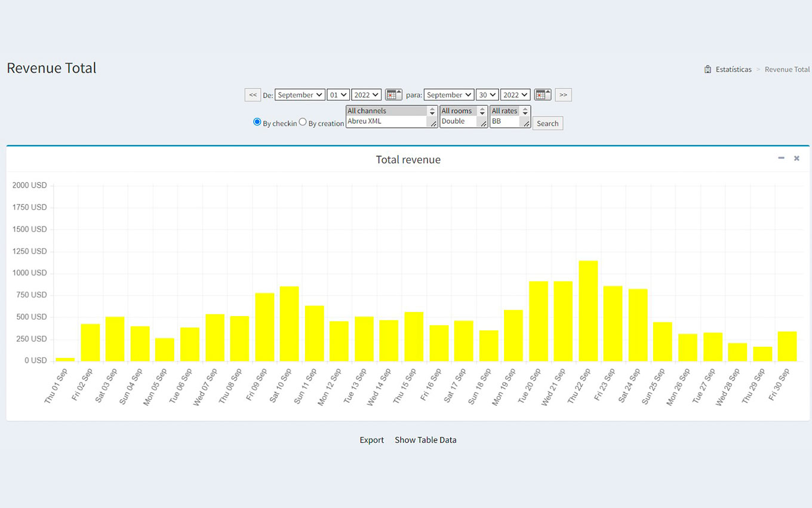Click the Export link
The image size is (812, 508).
point(371,440)
